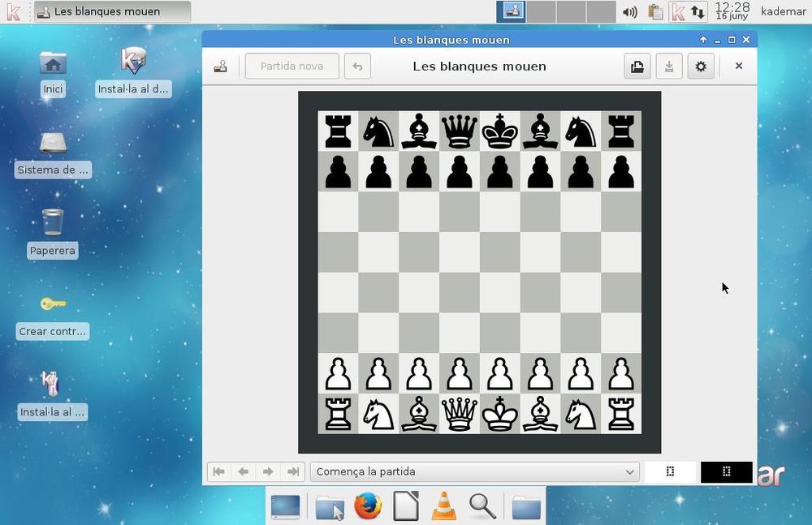Select the white knight next to the king's bishop
Screen dimensions: 812x525
click(x=581, y=415)
